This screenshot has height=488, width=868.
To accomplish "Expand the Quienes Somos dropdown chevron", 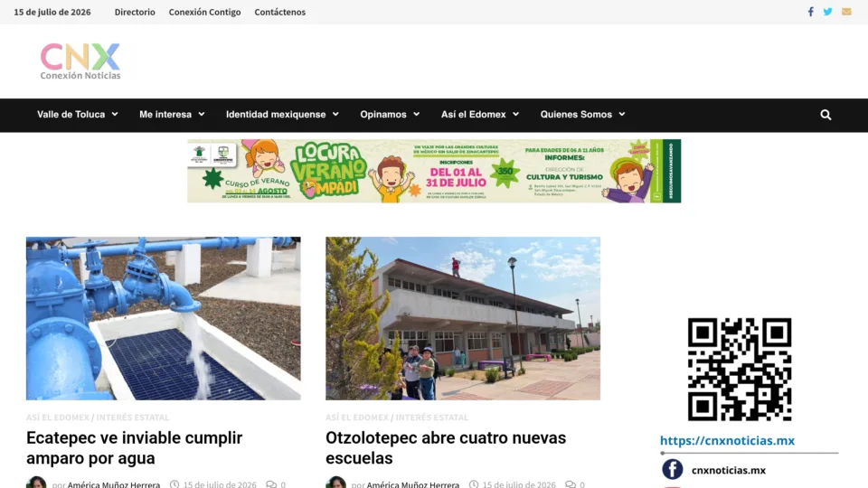I will (622, 114).
